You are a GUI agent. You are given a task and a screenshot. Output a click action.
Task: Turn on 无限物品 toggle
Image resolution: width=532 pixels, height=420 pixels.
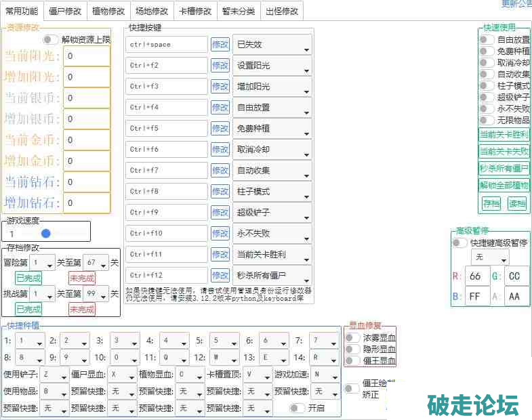(486, 120)
